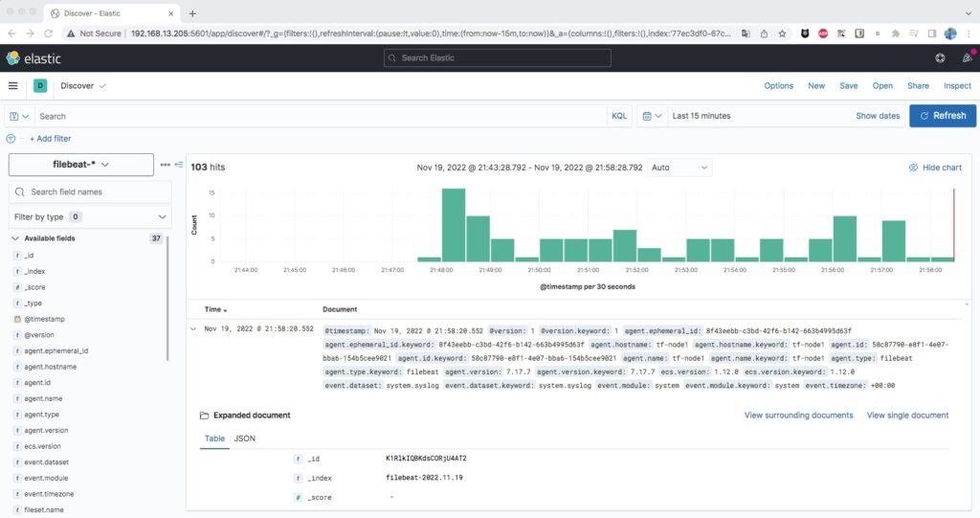Click Show dates
980x518 pixels.
click(x=878, y=116)
